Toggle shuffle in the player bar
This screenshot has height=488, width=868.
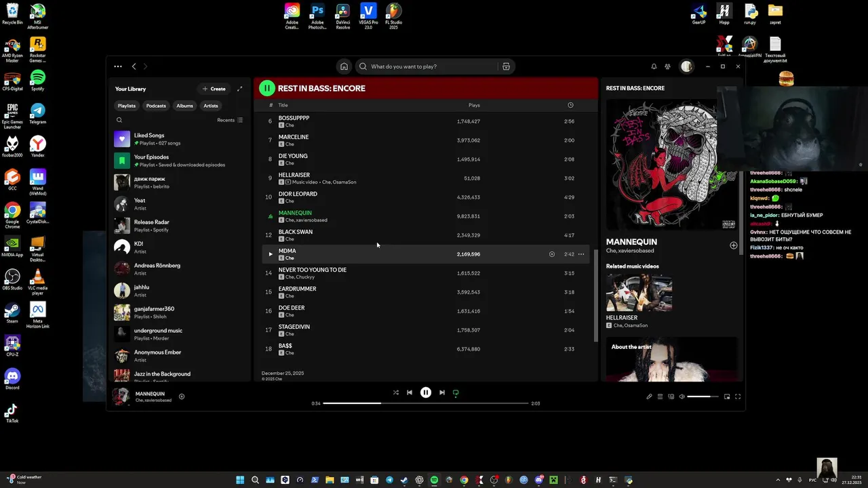pos(395,392)
